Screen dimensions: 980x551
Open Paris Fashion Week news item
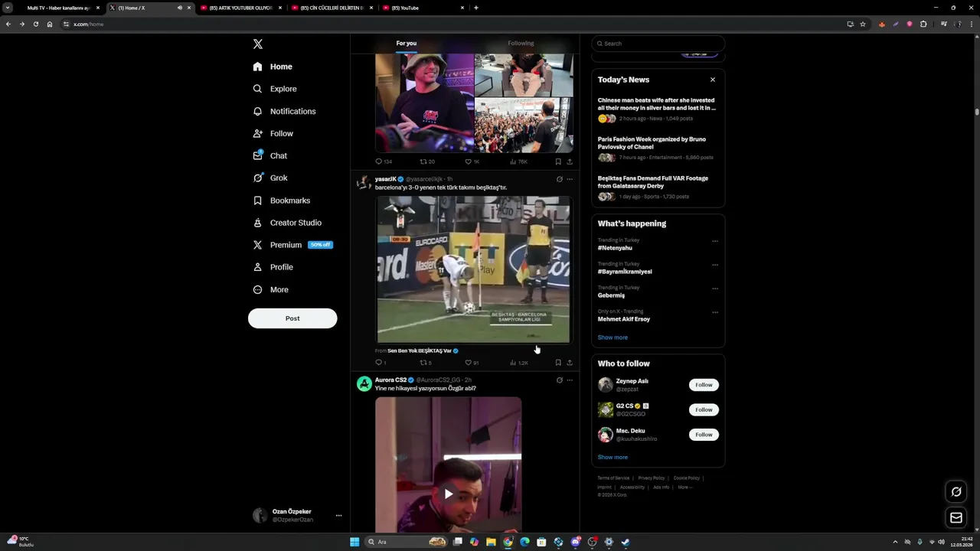click(x=657, y=148)
